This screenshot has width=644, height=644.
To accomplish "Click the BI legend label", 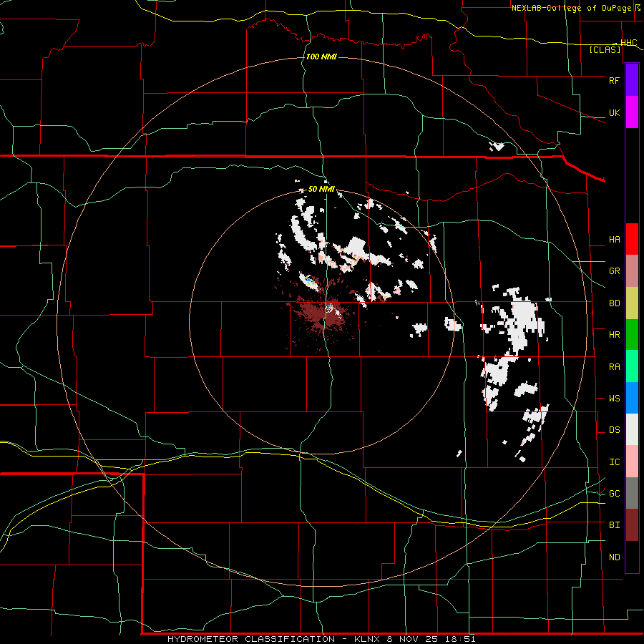I will (614, 525).
